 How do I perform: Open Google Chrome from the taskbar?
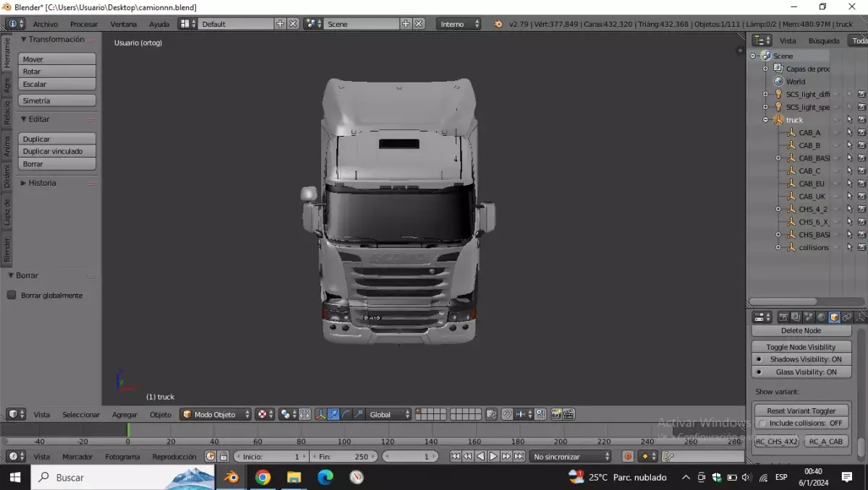tap(263, 477)
